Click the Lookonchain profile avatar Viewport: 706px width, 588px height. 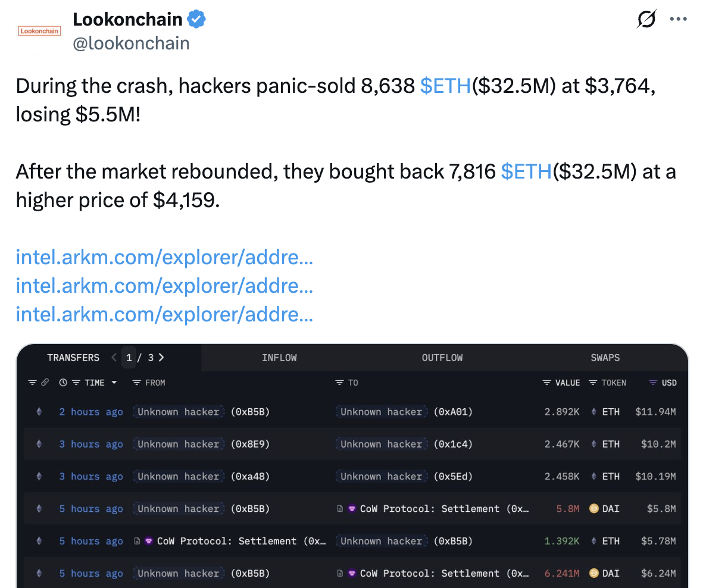(40, 31)
